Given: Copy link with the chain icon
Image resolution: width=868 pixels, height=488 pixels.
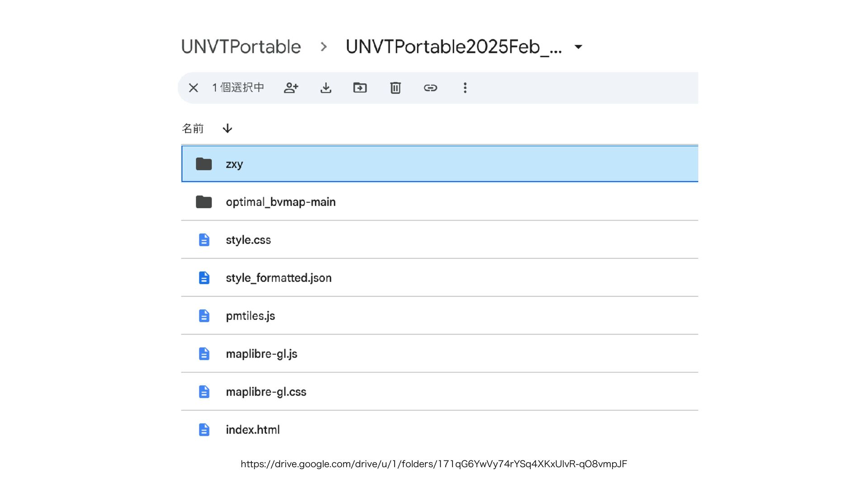Looking at the screenshot, I should coord(430,88).
